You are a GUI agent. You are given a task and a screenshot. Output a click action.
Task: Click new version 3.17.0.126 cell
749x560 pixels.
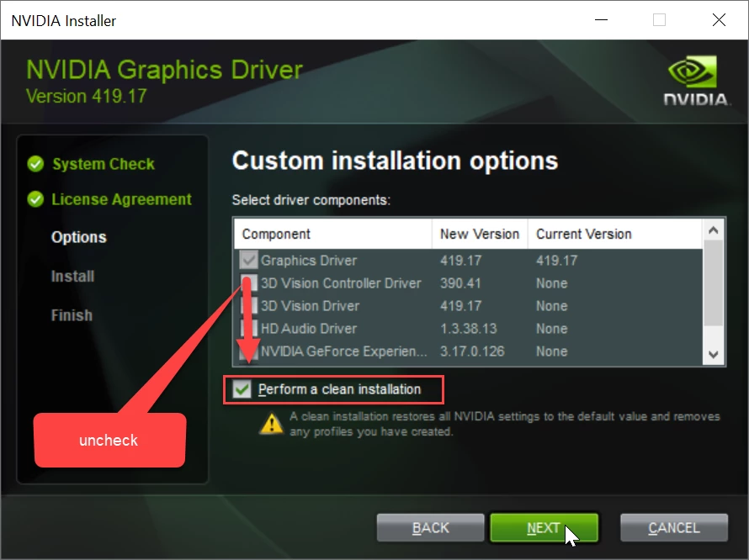pos(472,351)
